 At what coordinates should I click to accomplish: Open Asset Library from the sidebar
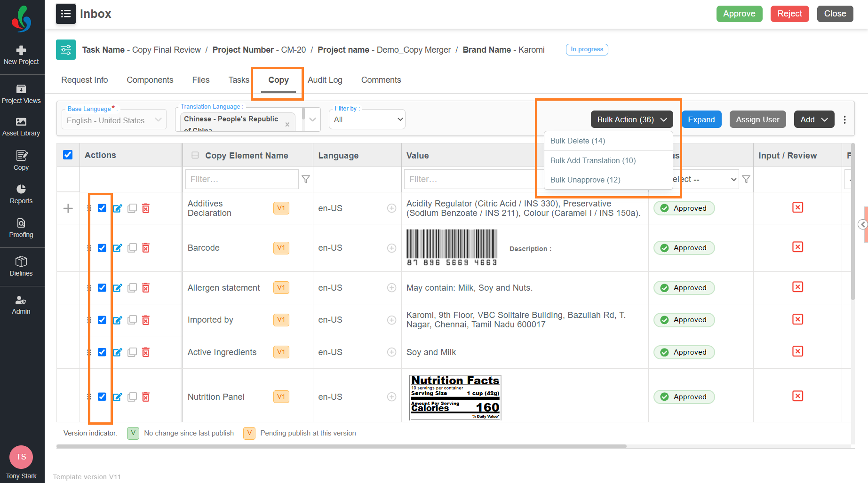click(x=21, y=127)
